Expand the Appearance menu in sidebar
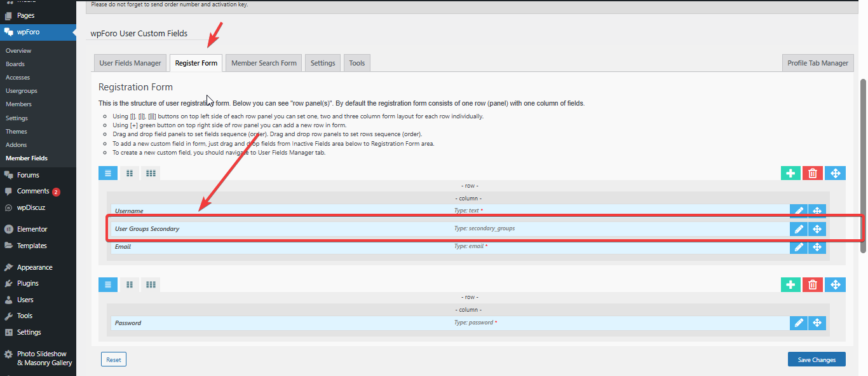The image size is (868, 376). 34,267
